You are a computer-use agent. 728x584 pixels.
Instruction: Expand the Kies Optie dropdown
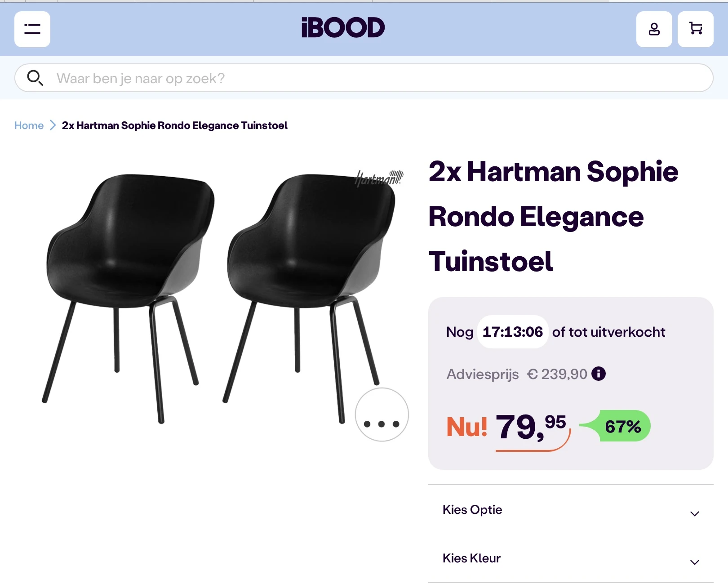[x=571, y=510]
